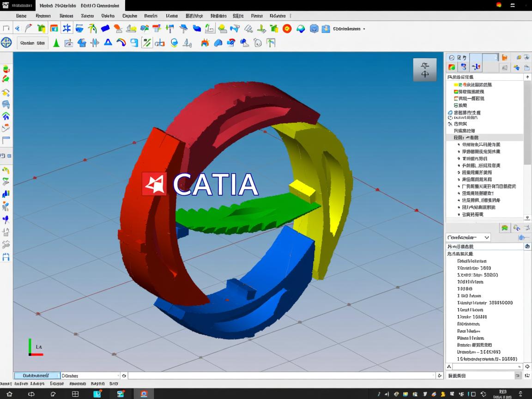Open the first menu in the menu bar
This screenshot has height=399, width=532.
pos(21,16)
